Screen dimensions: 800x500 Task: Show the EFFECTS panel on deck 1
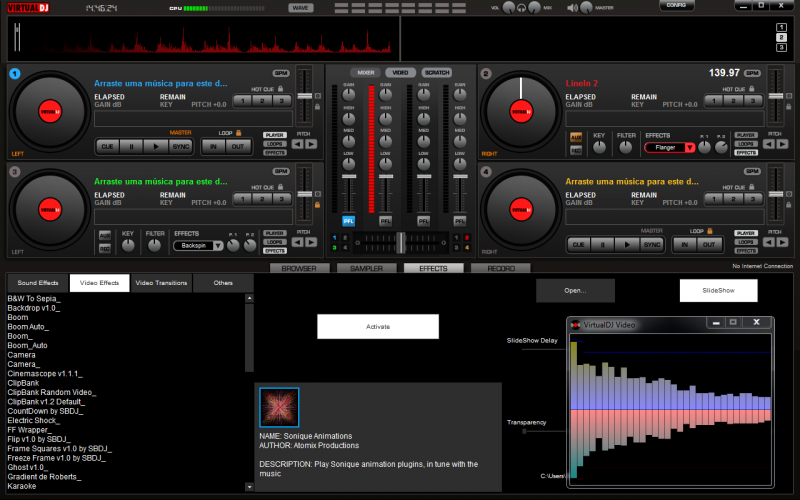[x=275, y=153]
